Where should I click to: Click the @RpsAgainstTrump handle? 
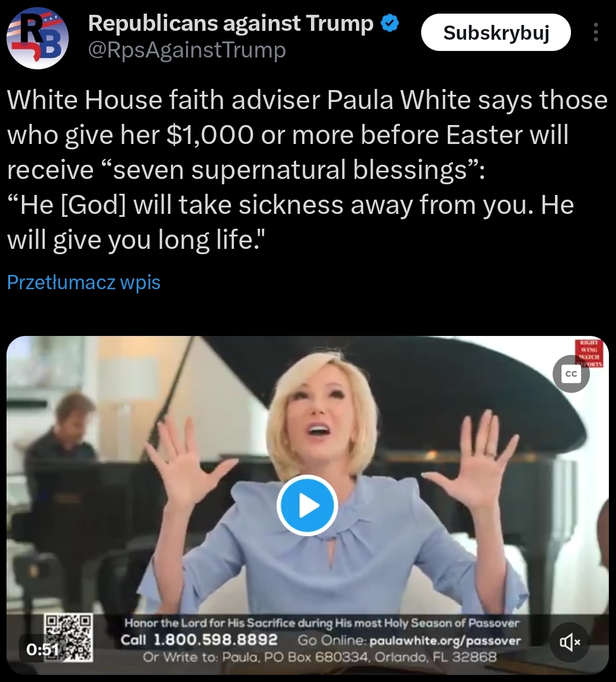187,50
